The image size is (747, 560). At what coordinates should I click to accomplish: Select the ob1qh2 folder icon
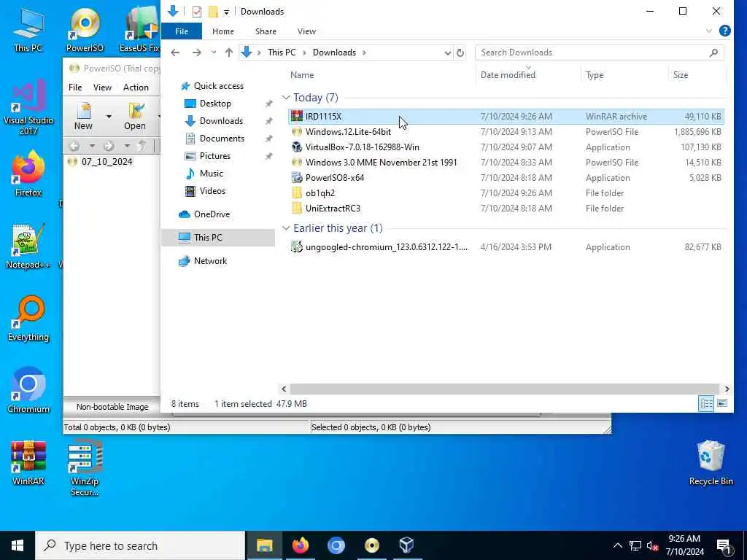[297, 192]
